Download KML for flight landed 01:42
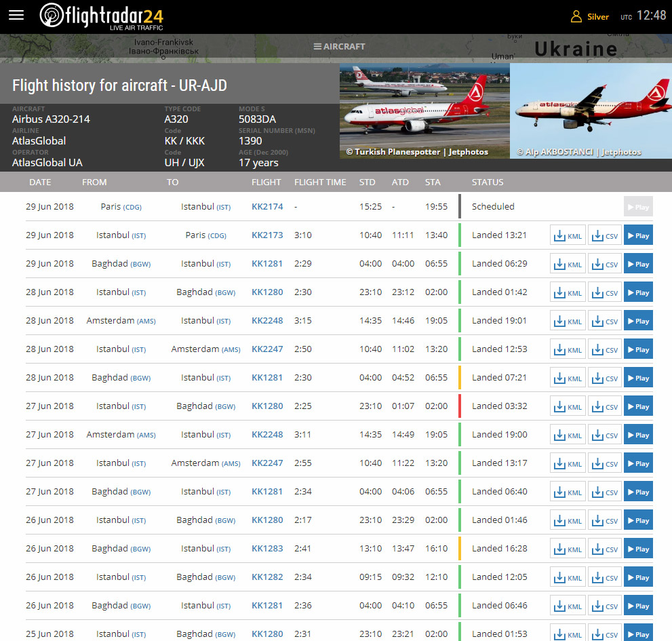The image size is (672, 641). pyautogui.click(x=568, y=292)
